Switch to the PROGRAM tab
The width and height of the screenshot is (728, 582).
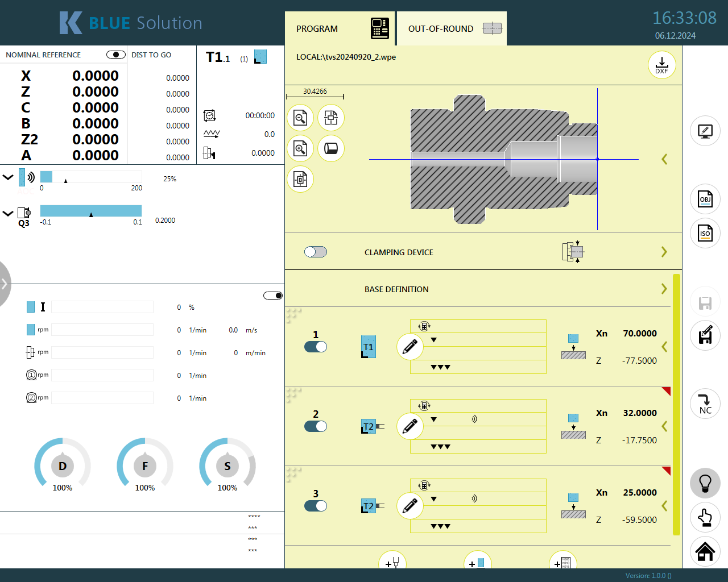340,28
